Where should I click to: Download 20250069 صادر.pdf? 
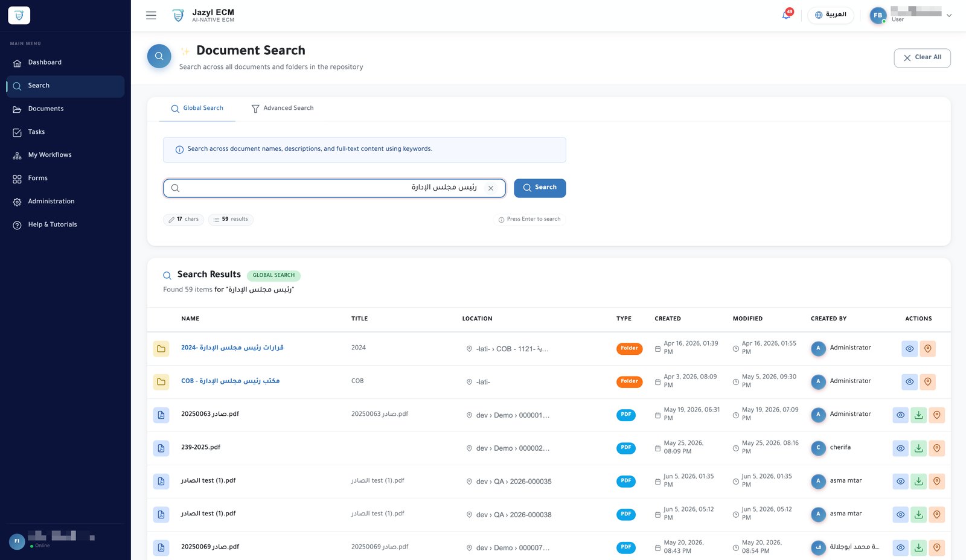918,548
